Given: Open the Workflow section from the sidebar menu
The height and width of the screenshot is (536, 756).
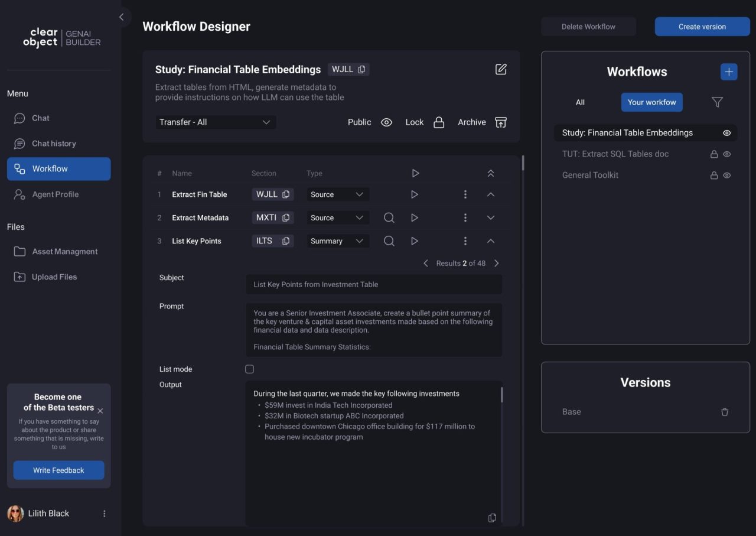Looking at the screenshot, I should coord(58,168).
